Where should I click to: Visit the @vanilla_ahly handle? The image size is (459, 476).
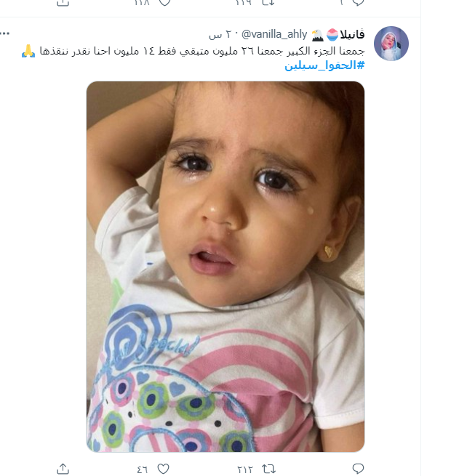point(274,34)
